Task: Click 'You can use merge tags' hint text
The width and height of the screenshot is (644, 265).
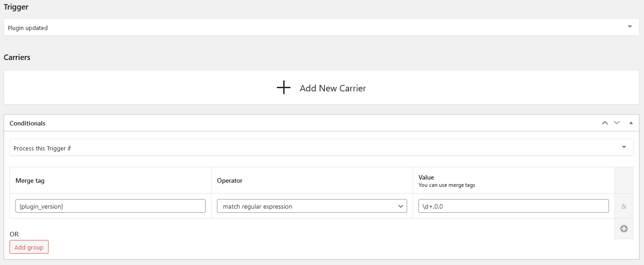Action: coord(447,185)
